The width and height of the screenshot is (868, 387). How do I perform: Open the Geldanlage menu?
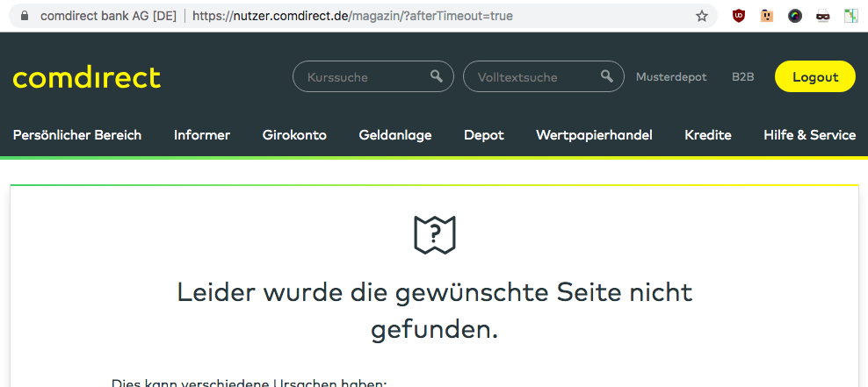click(395, 135)
